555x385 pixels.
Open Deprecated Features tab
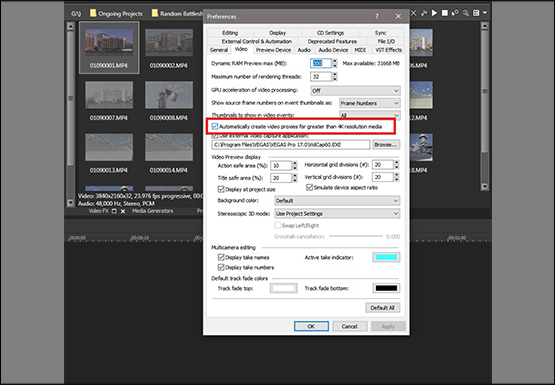click(332, 41)
